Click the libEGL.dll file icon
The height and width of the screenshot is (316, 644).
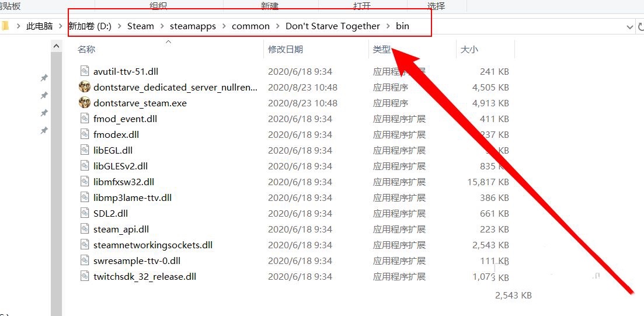(84, 150)
